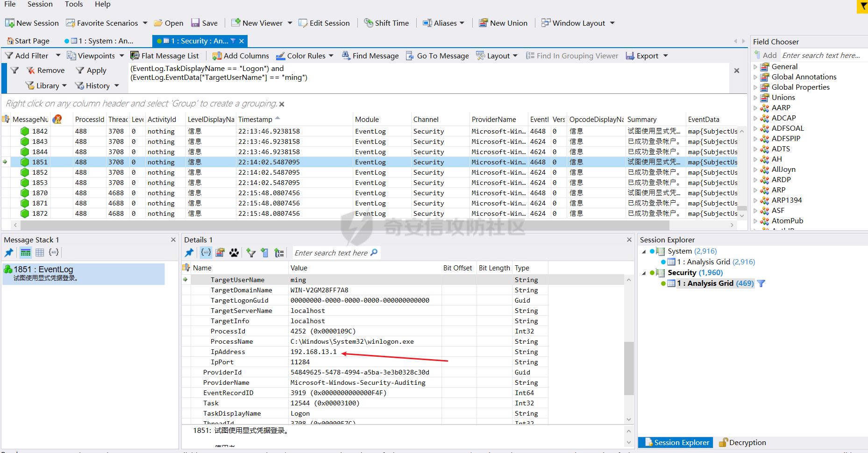Open the Favorite Scenarios dropdown arrow
868x453 pixels.
(x=145, y=23)
